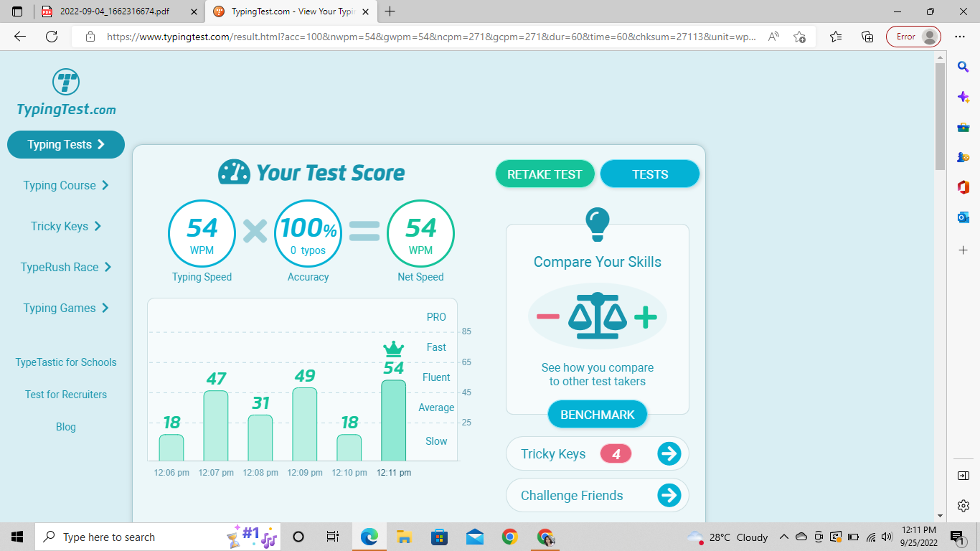Open the Edge sidebar Office icon

pos(963,187)
